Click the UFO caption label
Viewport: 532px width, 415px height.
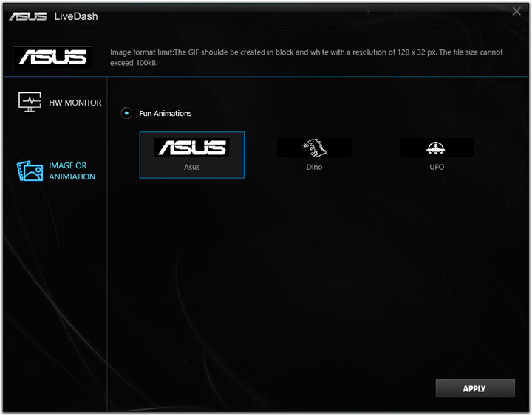click(x=437, y=167)
